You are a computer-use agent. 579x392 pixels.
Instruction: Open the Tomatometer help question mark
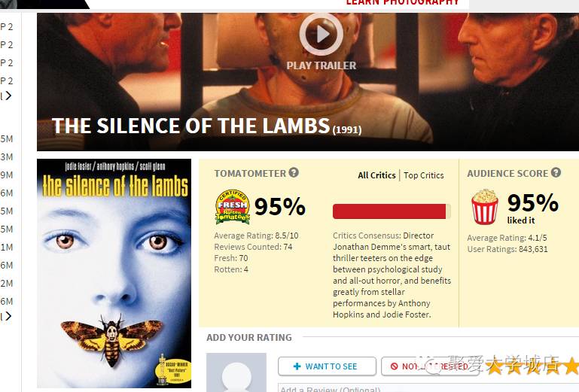(x=294, y=172)
